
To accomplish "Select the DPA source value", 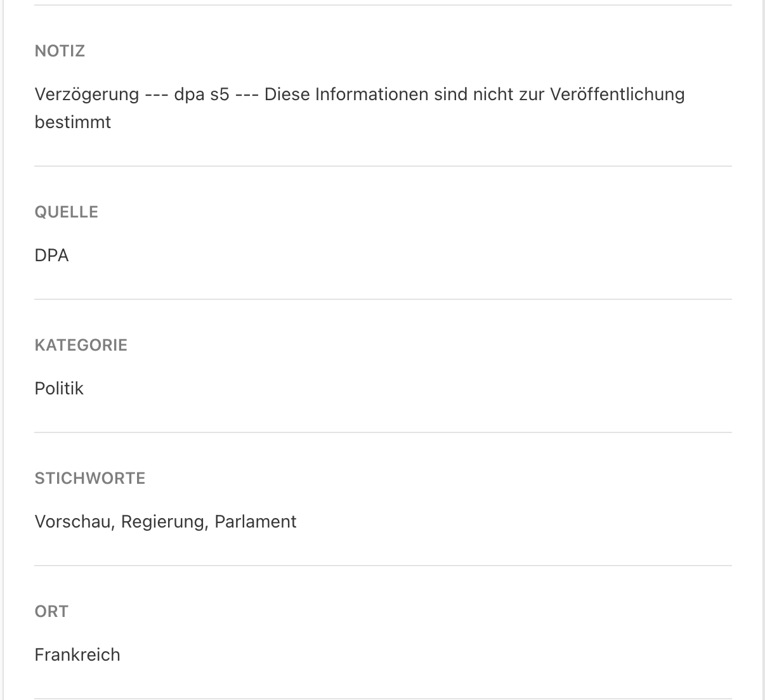I will pyautogui.click(x=51, y=256).
